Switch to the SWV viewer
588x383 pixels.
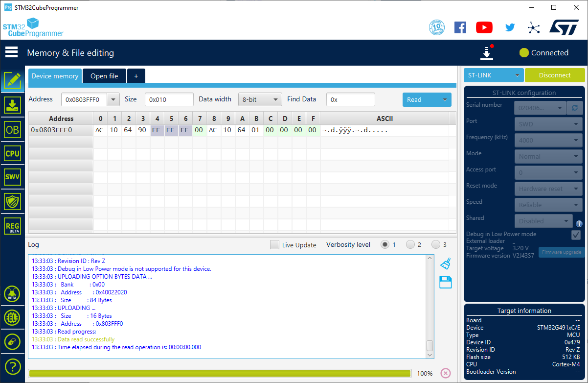pyautogui.click(x=12, y=177)
